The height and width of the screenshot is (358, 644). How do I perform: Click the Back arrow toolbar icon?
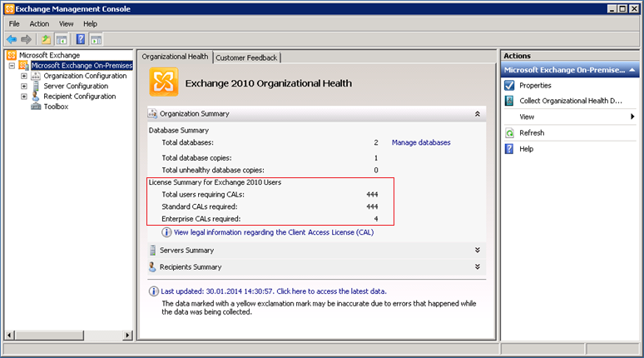coord(12,39)
